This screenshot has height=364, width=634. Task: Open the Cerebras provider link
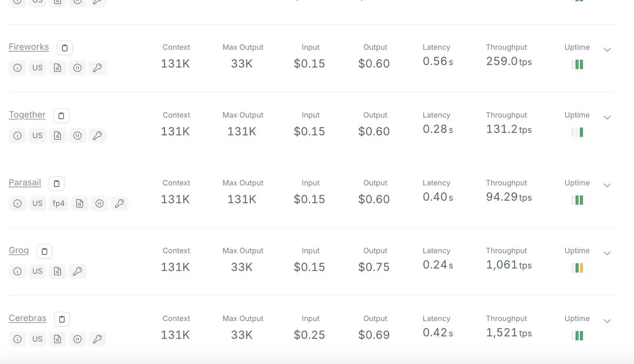click(x=27, y=319)
